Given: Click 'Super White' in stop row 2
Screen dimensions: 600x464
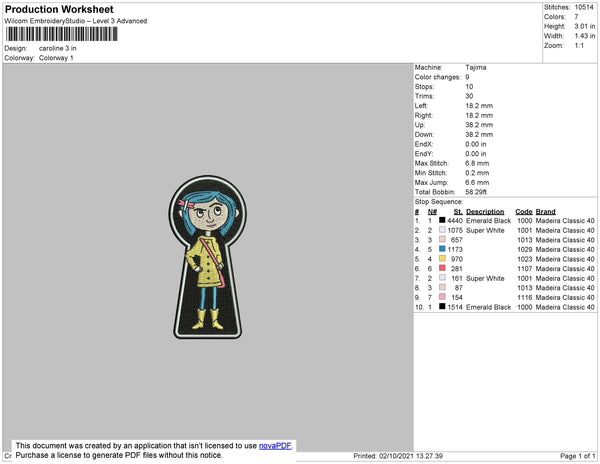Looking at the screenshot, I should 485,230.
